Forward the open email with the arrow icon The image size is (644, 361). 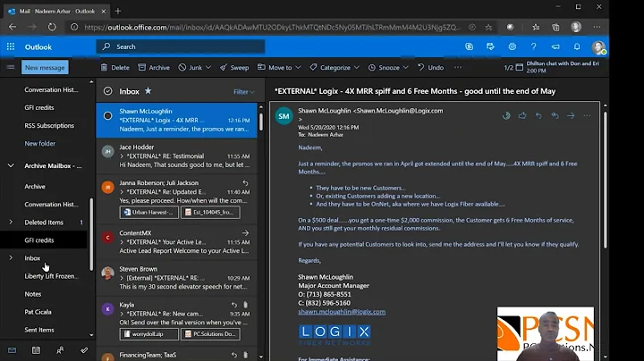pyautogui.click(x=571, y=116)
